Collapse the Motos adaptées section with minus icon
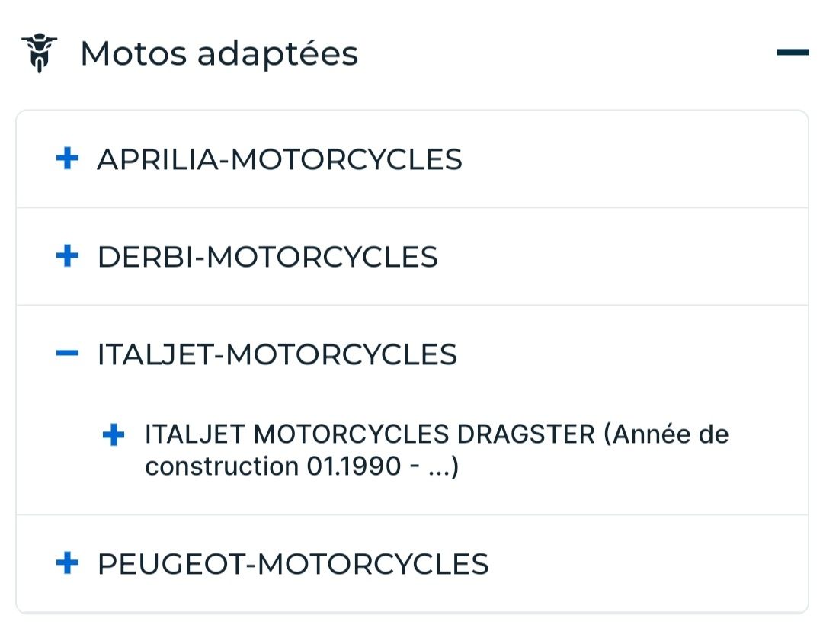Image resolution: width=823 pixels, height=644 pixels. (x=793, y=53)
